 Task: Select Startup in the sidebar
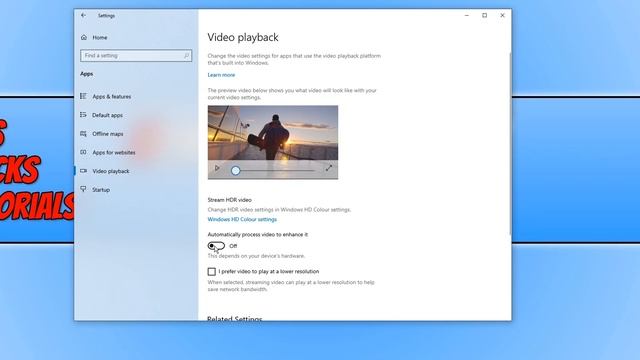point(101,190)
